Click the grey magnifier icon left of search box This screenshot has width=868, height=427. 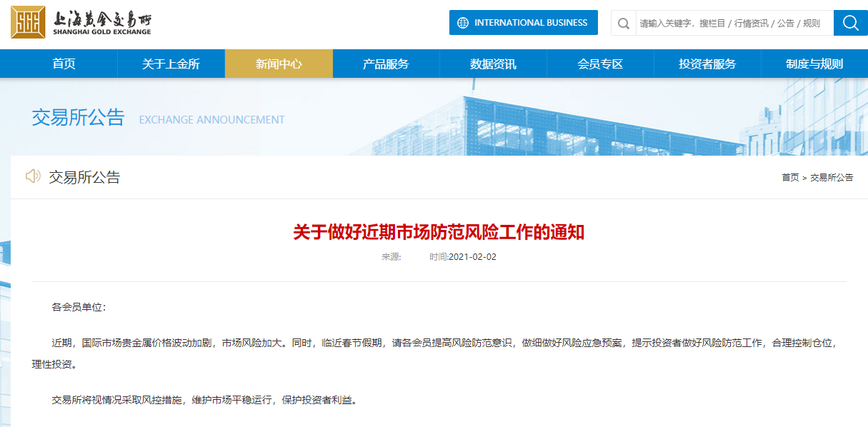624,24
